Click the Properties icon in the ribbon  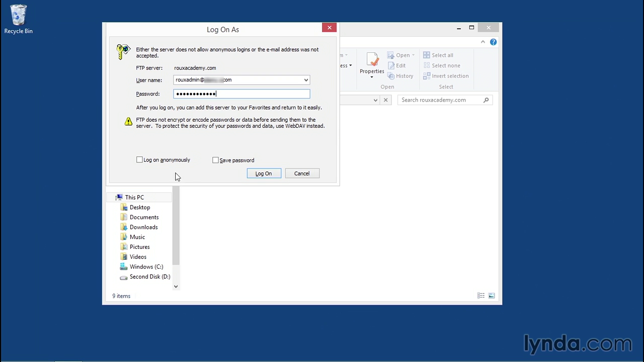[372, 61]
